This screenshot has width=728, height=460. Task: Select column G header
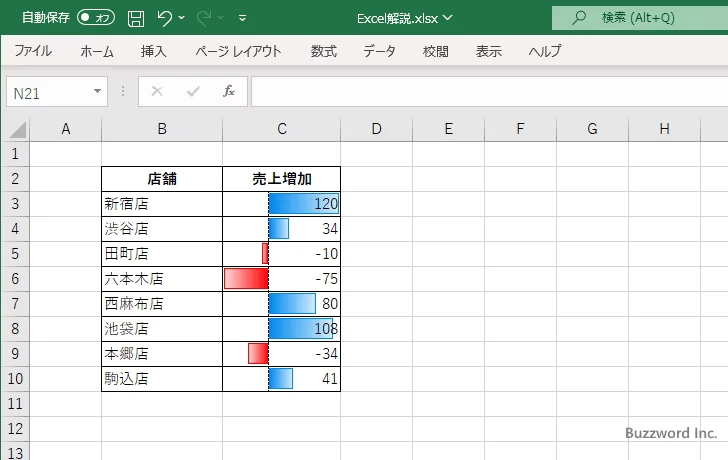click(x=592, y=129)
